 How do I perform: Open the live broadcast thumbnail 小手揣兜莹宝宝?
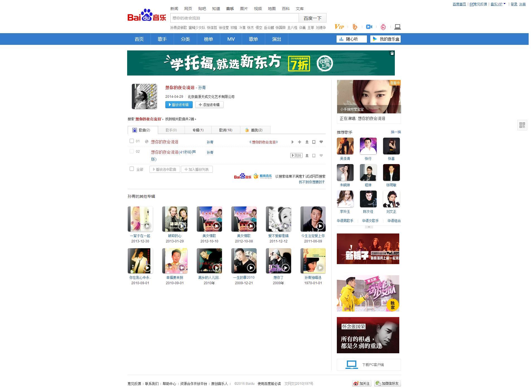[x=369, y=97]
